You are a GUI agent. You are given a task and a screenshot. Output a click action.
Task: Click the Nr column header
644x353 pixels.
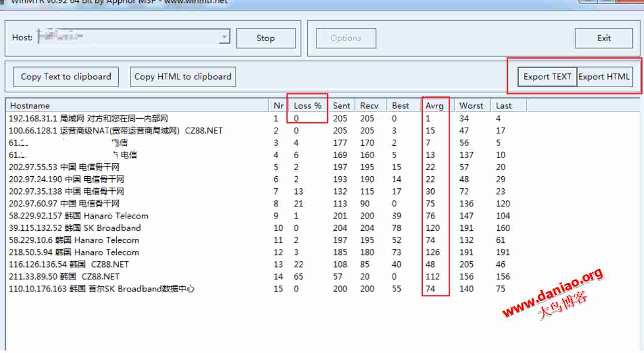(279, 106)
